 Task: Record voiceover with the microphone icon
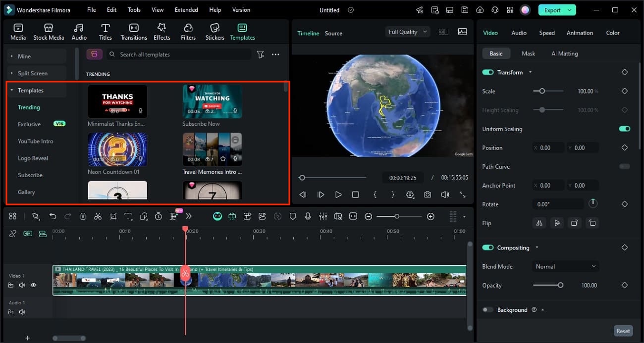pos(308,216)
